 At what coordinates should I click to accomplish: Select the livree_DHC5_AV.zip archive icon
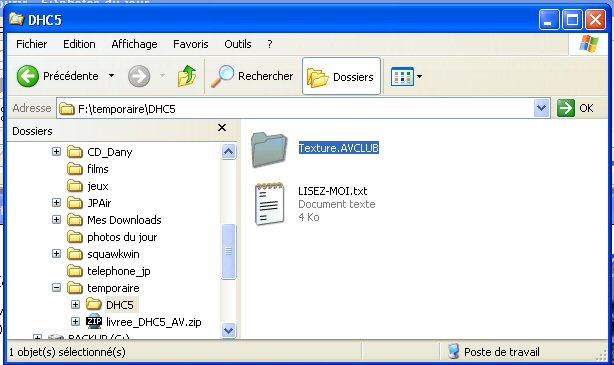click(x=94, y=321)
